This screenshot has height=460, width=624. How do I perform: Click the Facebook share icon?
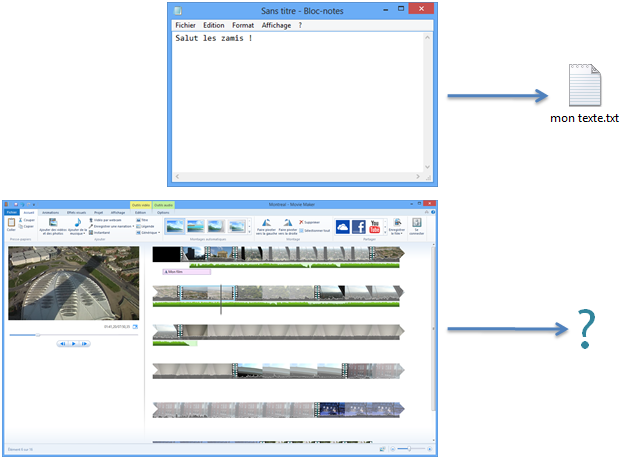tap(358, 226)
